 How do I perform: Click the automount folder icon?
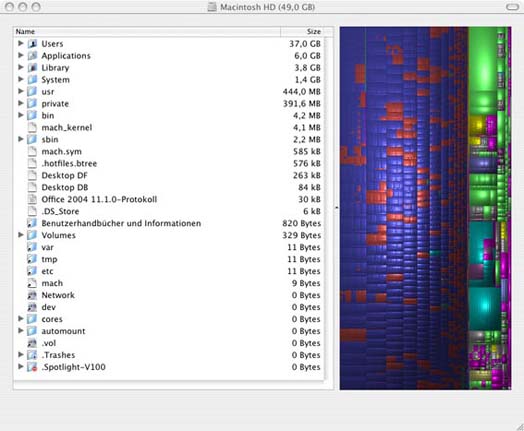point(32,331)
